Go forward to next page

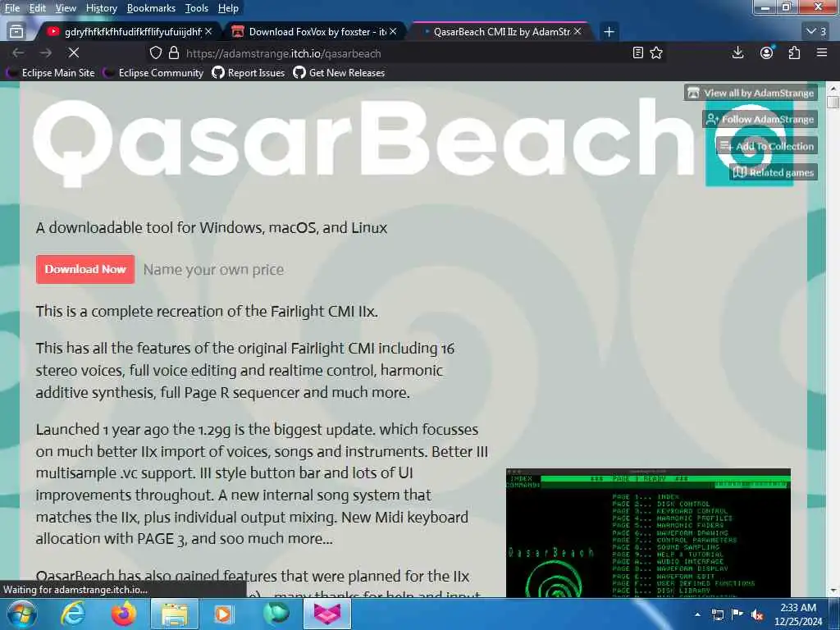(46, 53)
